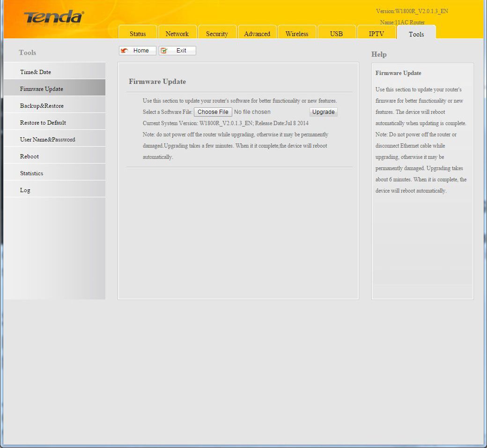Click the Home arrow icon
The width and height of the screenshot is (487, 448).
pos(125,51)
